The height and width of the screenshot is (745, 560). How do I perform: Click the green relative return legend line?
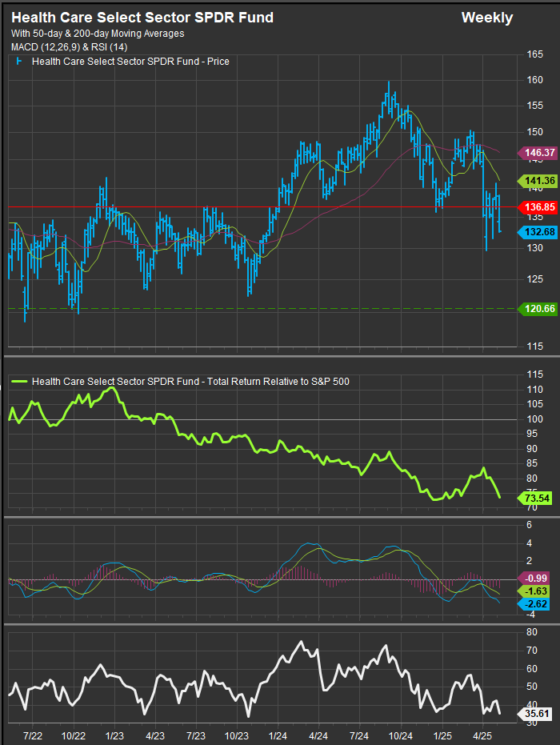click(19, 382)
